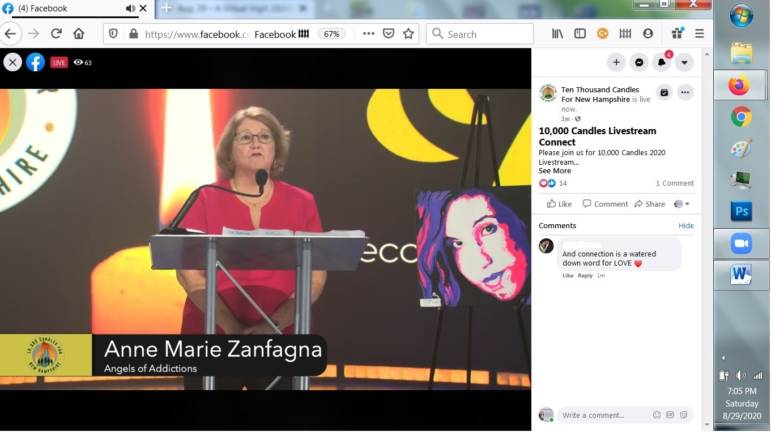This screenshot has height=432, width=771.
Task: Click the Write a comment field
Action: click(x=600, y=415)
